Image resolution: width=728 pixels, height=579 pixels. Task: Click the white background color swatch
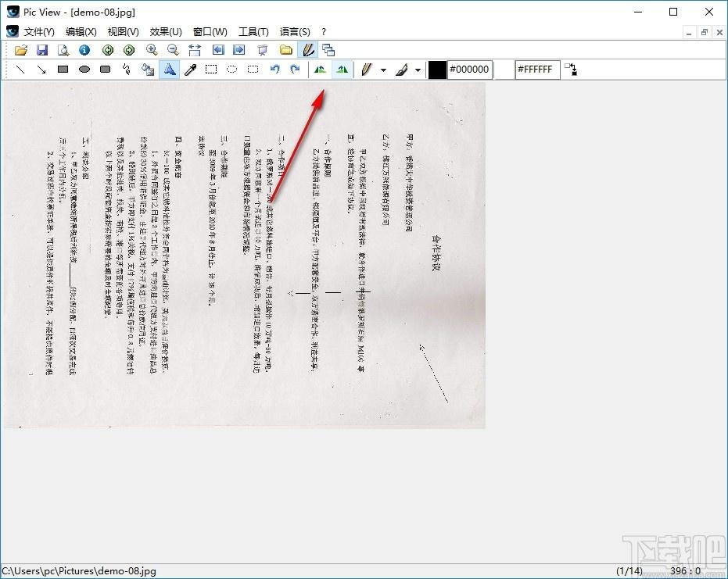click(x=504, y=70)
